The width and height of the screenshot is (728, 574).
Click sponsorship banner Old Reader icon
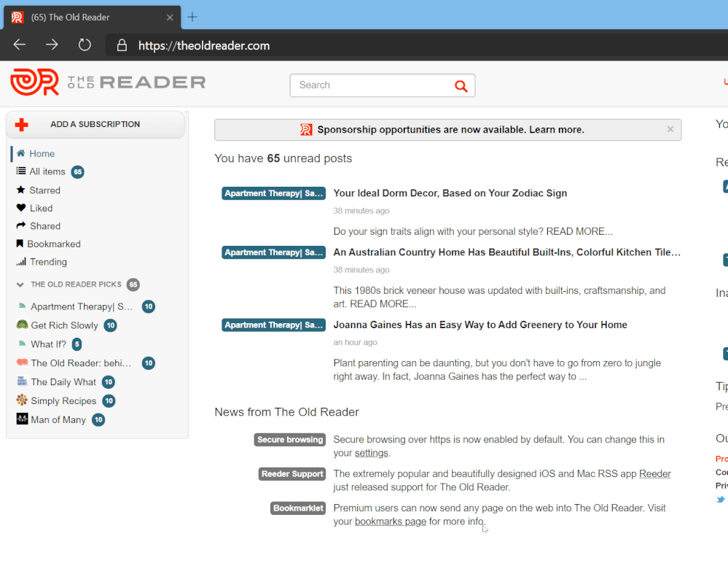[306, 130]
